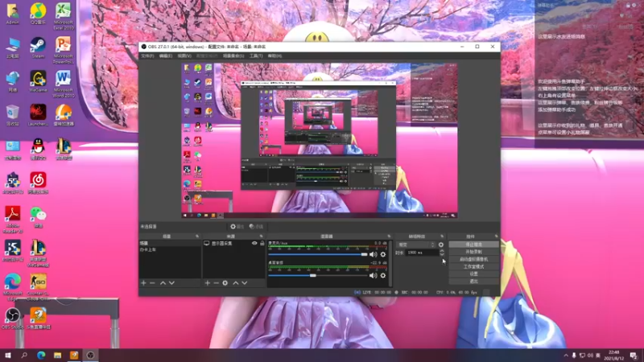Viewport: 644px width, 362px height.
Task: Click the transition duration field showing 1900 ms
Action: point(422,253)
